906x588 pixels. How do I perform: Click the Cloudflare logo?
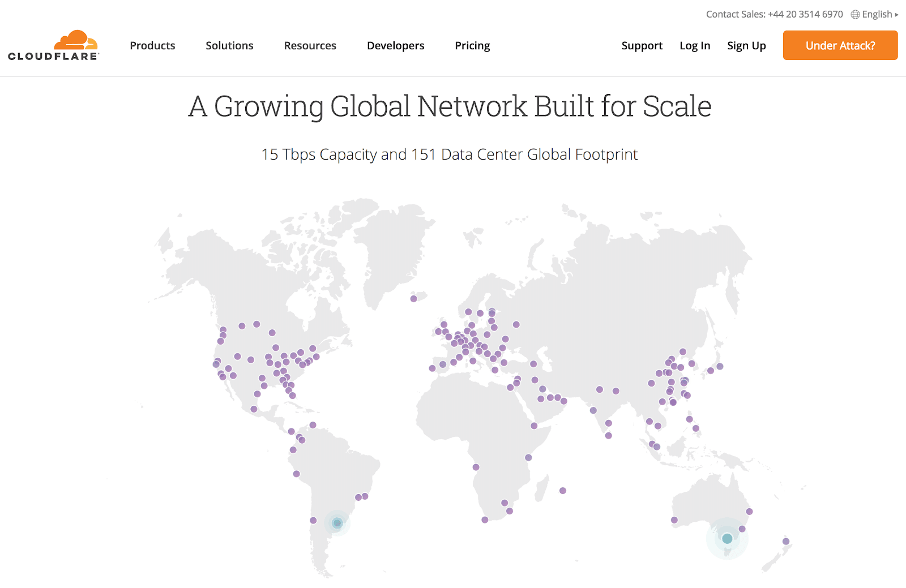pos(54,45)
